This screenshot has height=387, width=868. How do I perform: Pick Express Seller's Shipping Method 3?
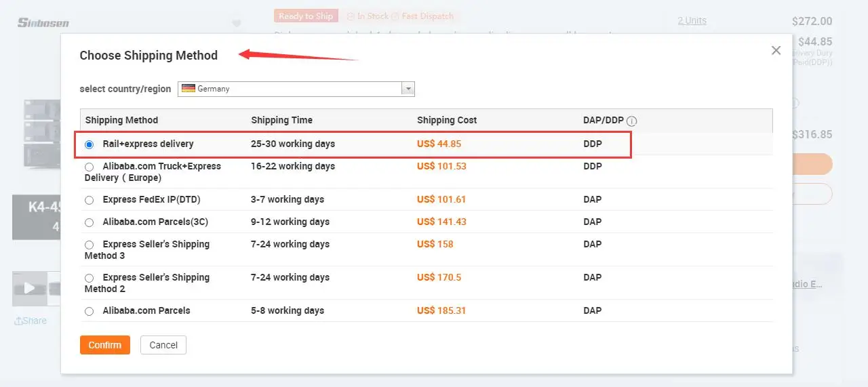coord(90,245)
